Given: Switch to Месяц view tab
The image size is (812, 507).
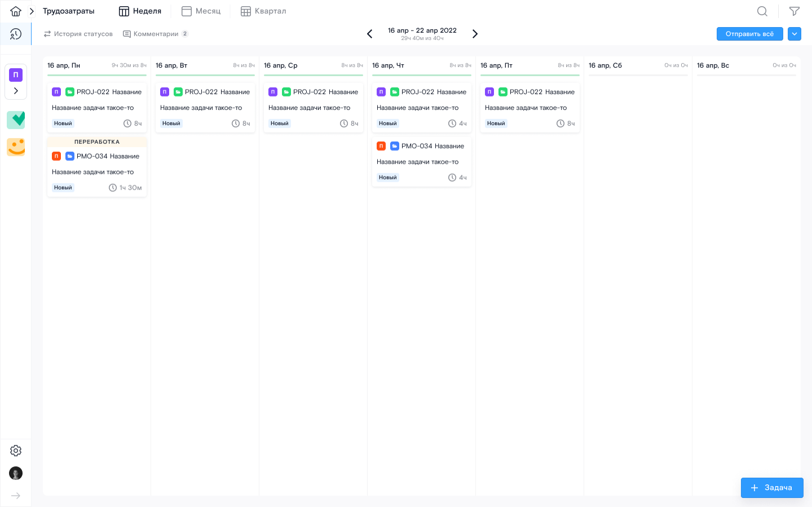Looking at the screenshot, I should pos(201,11).
